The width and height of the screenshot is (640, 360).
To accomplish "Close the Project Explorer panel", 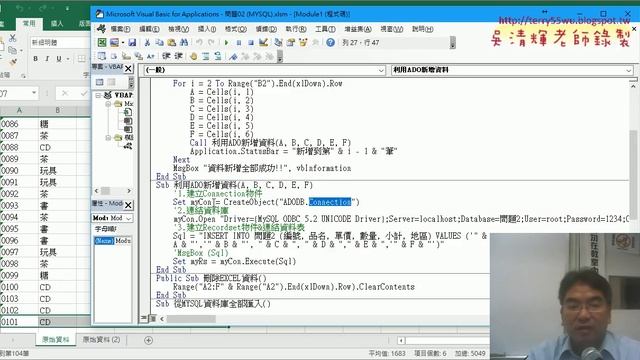I will click(x=128, y=68).
